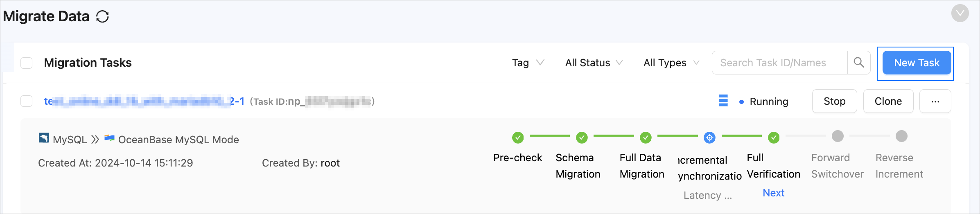The height and width of the screenshot is (214, 980).
Task: Click the blue list icon beside Running
Action: tap(723, 101)
